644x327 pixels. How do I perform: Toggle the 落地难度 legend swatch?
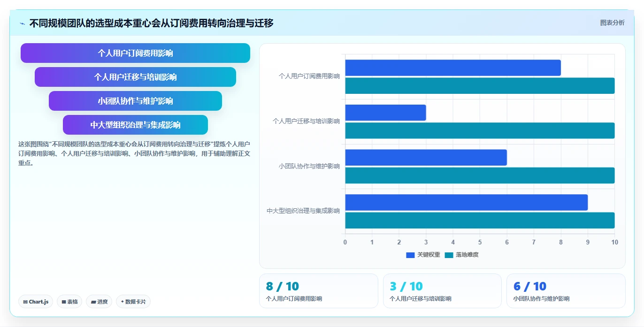click(449, 255)
